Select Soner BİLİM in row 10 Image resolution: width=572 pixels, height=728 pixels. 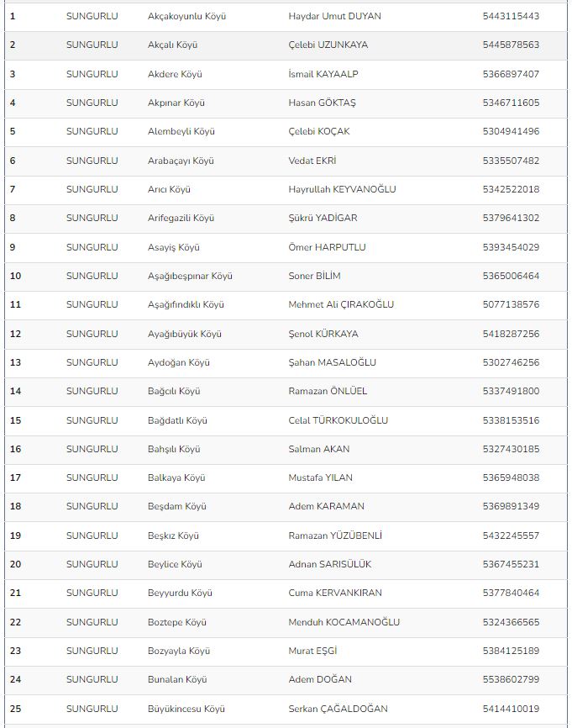click(314, 276)
